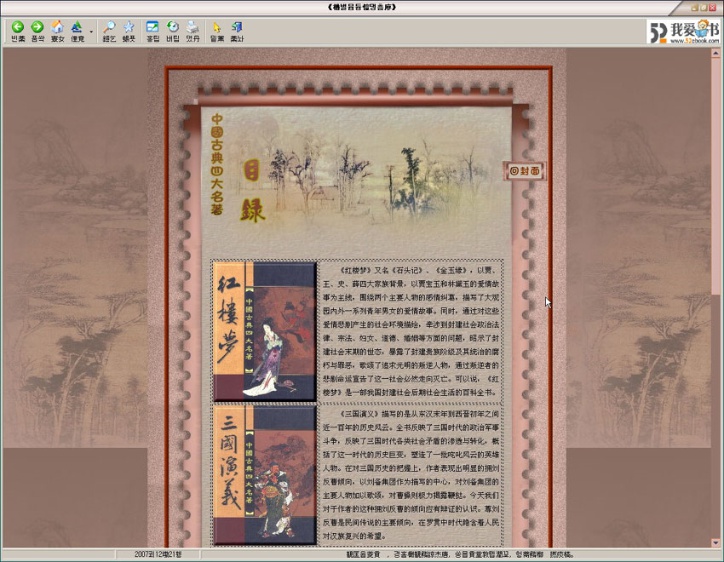Open the 红楼梦 book cover
This screenshot has height=562, width=724.
point(265,331)
